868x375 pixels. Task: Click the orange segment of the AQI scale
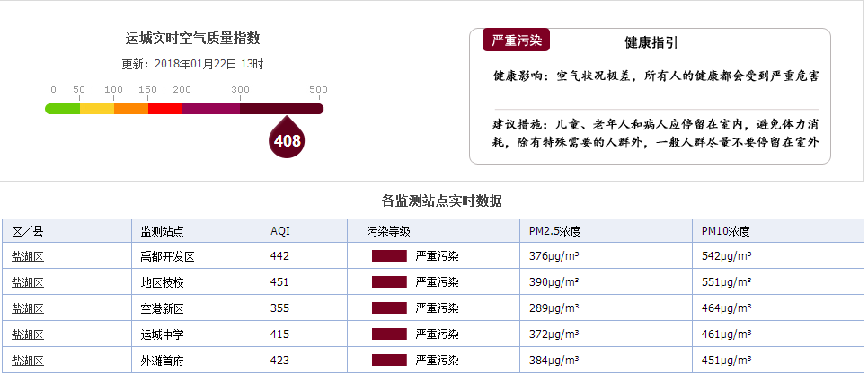(131, 109)
